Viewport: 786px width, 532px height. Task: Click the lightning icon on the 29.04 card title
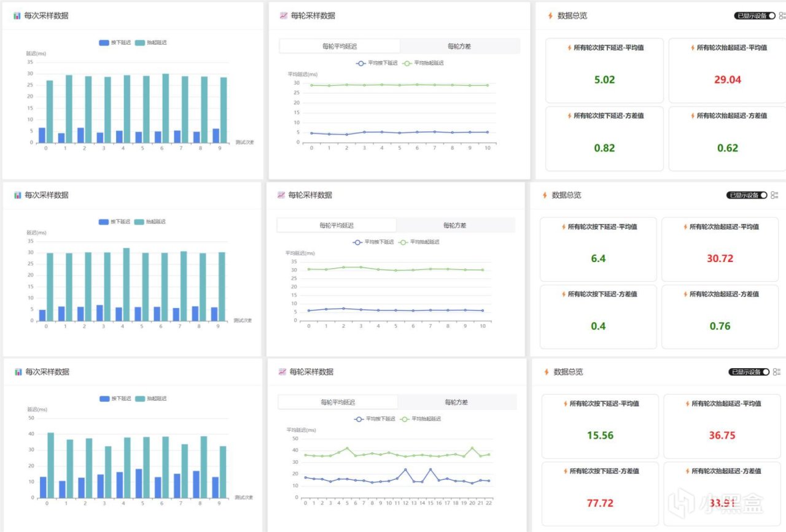coord(693,48)
